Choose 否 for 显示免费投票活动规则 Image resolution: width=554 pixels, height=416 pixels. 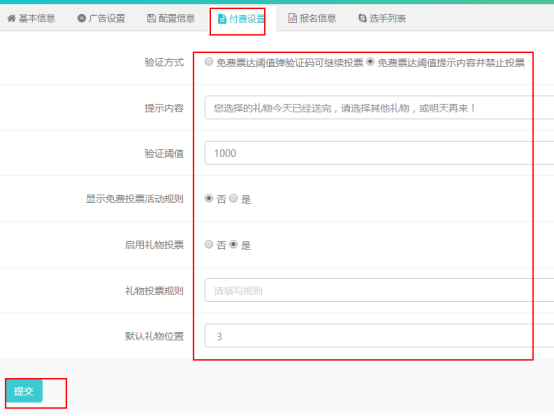(209, 198)
